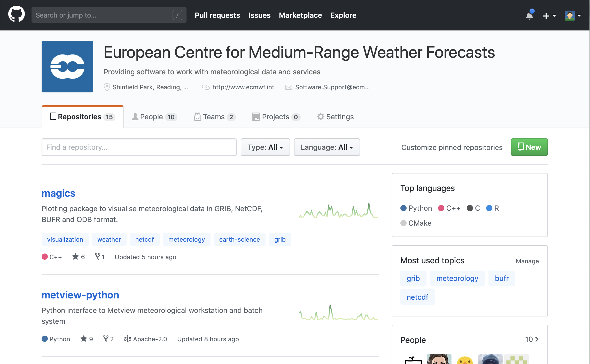Open the Settings gear for the organization

320,117
